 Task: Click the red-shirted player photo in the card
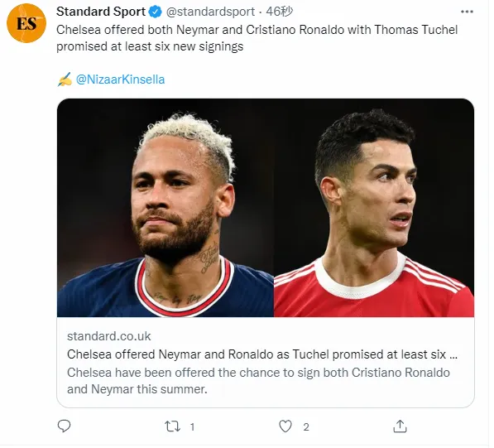click(x=374, y=208)
